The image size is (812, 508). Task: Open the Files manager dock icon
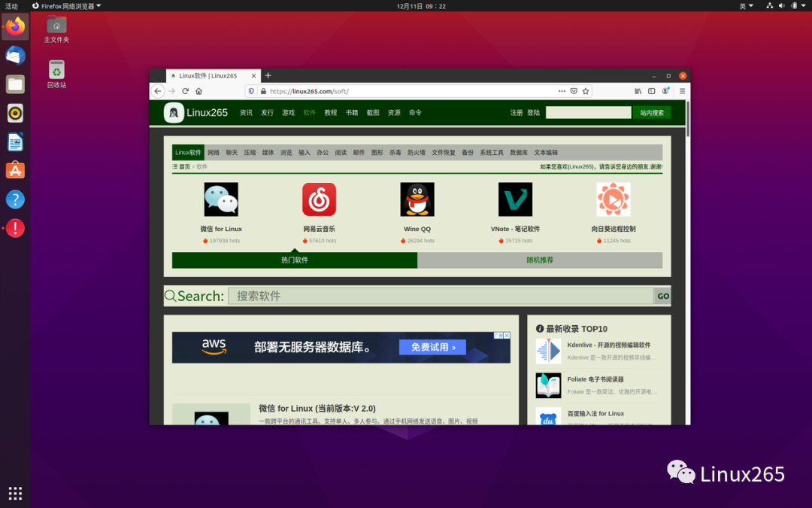tap(15, 84)
